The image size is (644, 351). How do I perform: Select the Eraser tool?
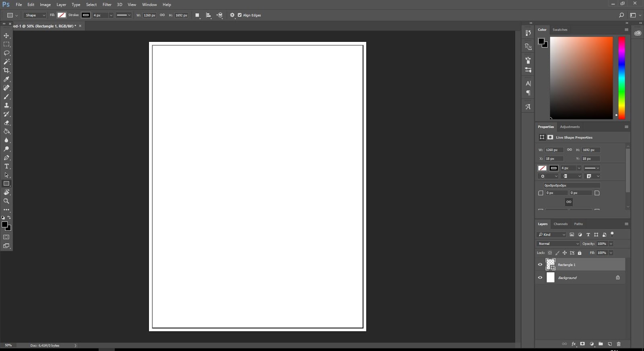click(x=6, y=123)
